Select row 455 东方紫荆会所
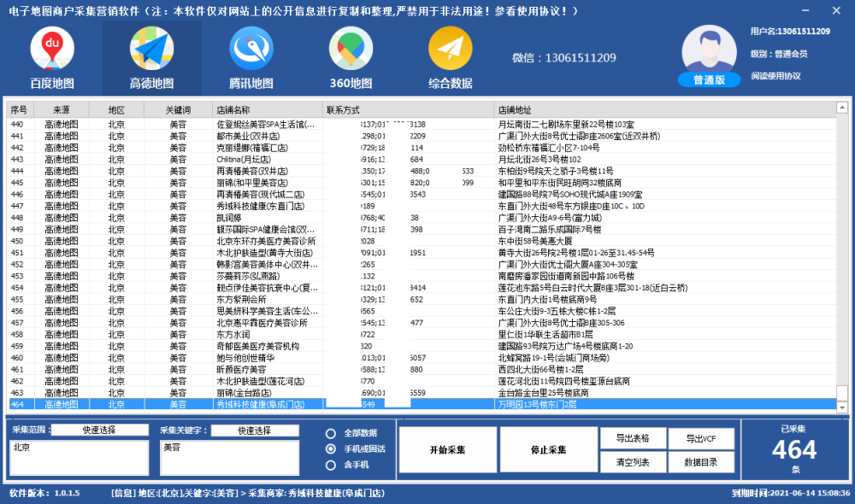Viewport: 855px width, 504px height. 422,300
